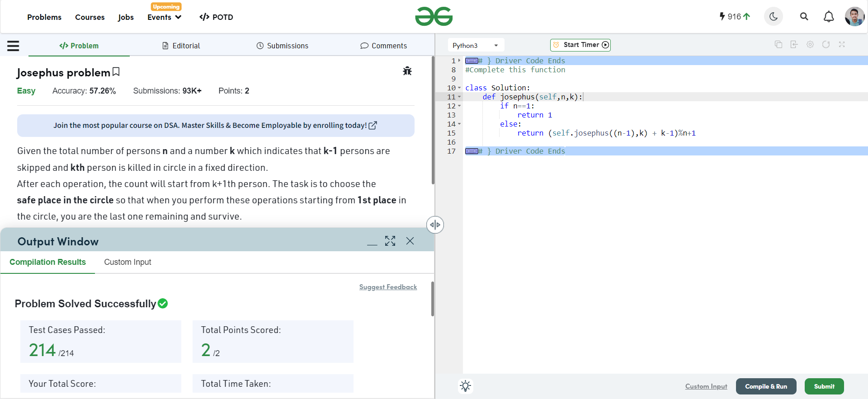The height and width of the screenshot is (399, 868).
Task: Click the 916 streak lightning indicator
Action: 735,17
